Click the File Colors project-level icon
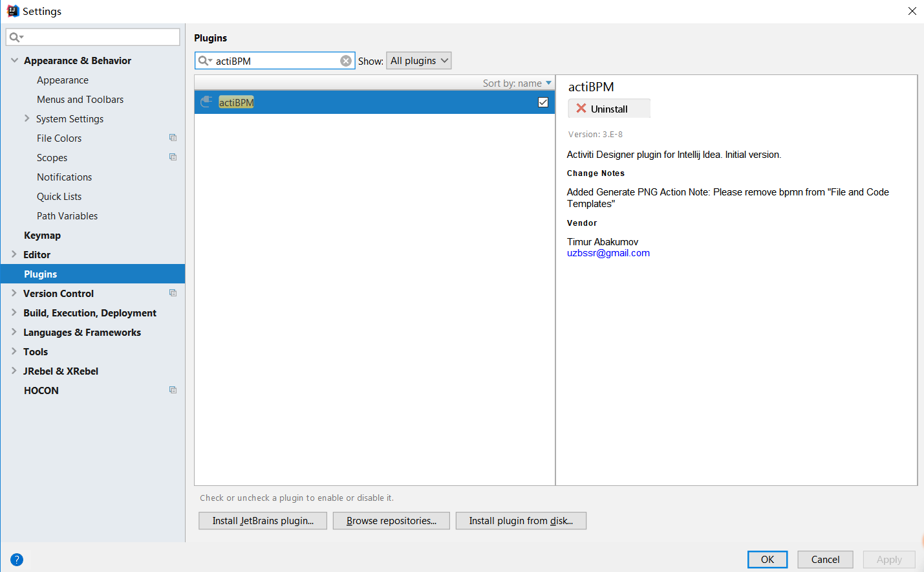The image size is (924, 572). click(x=173, y=138)
